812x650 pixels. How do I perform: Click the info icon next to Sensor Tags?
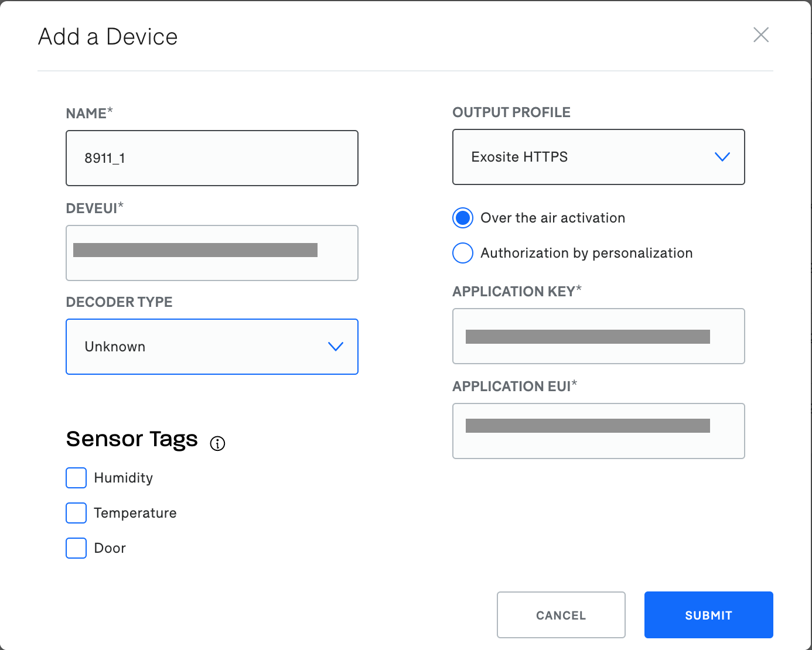pos(217,443)
